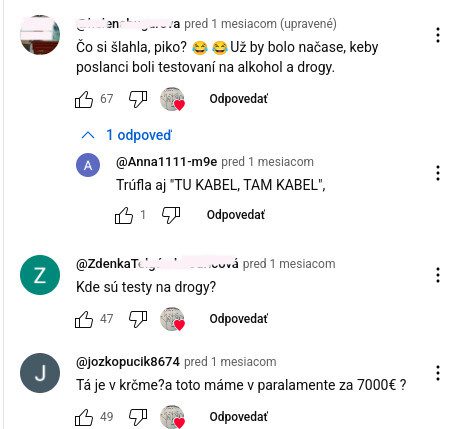Like the 'Kde sú testy na drogy?' comment
The width and height of the screenshot is (461, 429).
pyautogui.click(x=84, y=319)
